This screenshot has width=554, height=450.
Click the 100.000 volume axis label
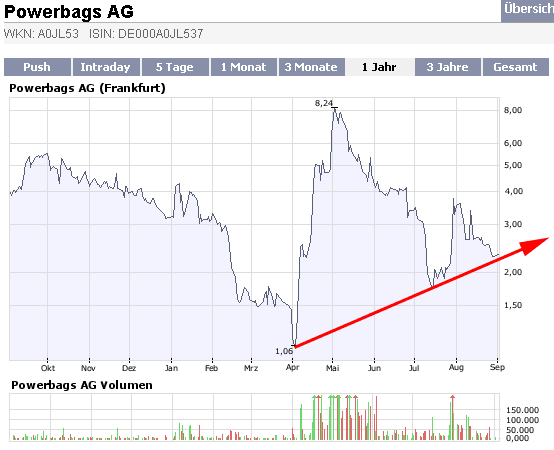coord(523,420)
